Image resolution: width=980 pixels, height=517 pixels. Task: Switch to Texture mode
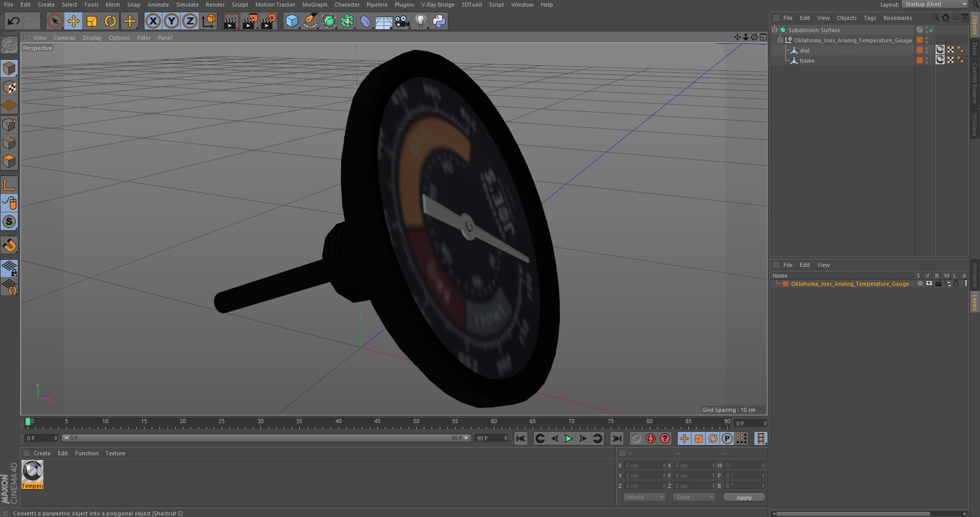pos(9,87)
